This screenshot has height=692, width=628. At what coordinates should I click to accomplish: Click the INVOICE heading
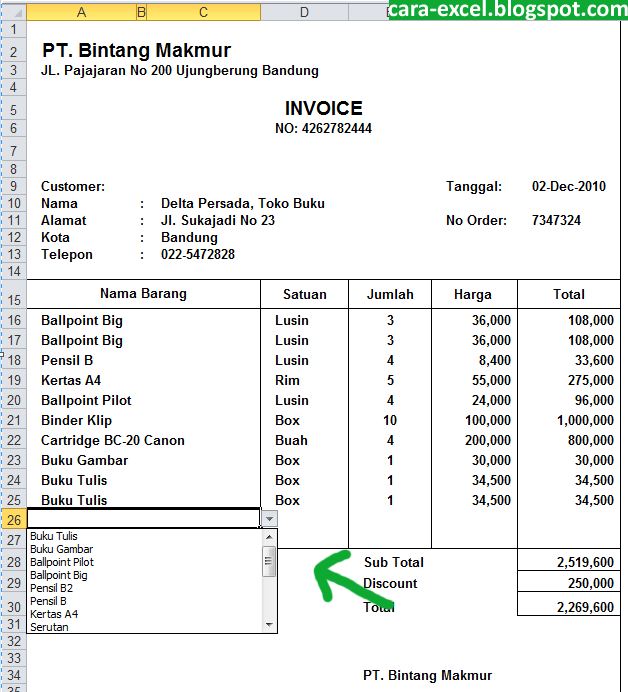323,108
